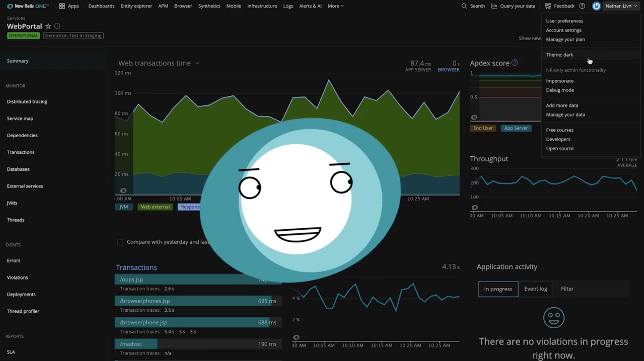Open Developers menu entry
644x361 pixels.
[558, 139]
